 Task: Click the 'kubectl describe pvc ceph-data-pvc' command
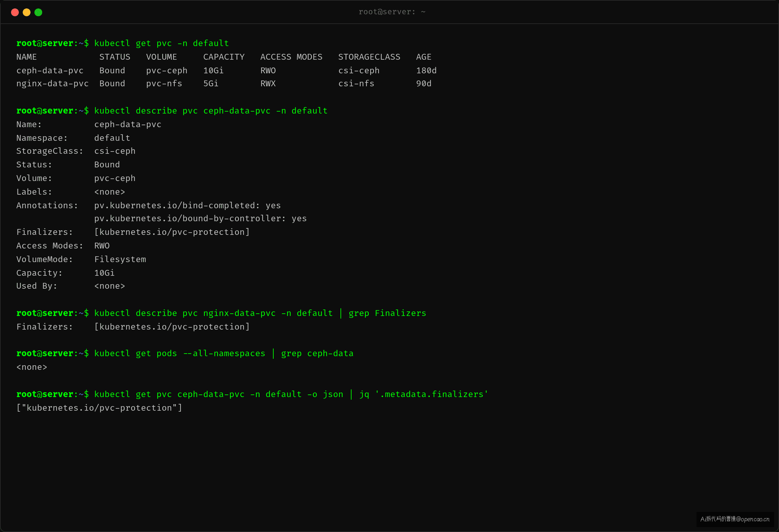[x=211, y=111]
